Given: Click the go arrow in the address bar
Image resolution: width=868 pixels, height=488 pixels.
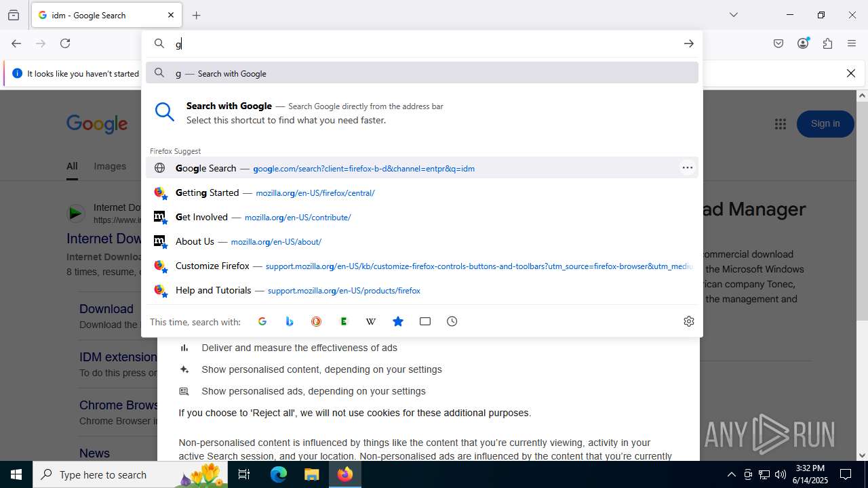Looking at the screenshot, I should [x=688, y=43].
